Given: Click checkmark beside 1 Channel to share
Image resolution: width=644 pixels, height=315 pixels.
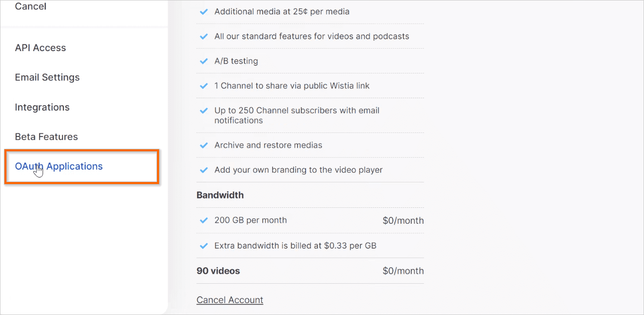Looking at the screenshot, I should [x=203, y=86].
